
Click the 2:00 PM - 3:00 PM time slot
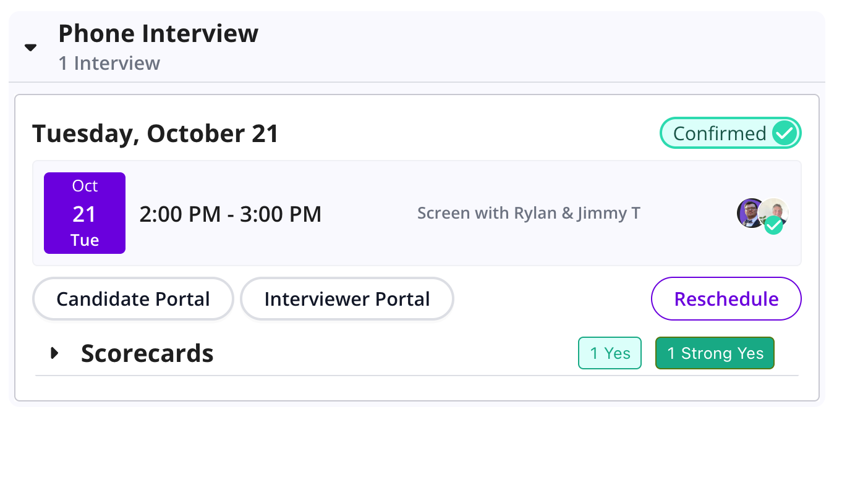tap(230, 214)
